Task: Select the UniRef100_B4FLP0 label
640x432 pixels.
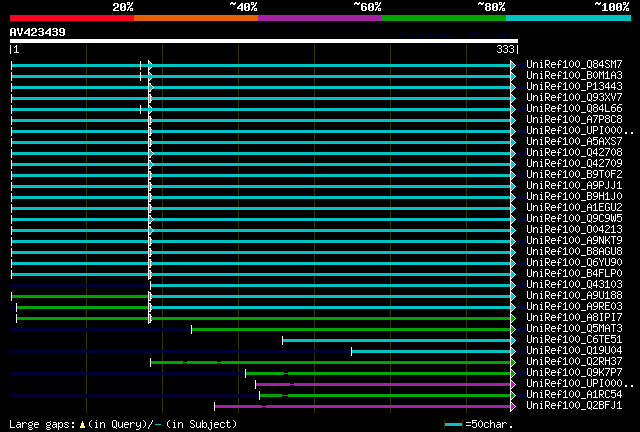Action: pos(574,274)
